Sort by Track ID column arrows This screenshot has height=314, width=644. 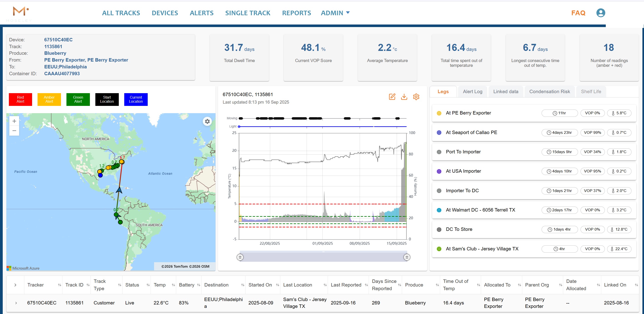pos(88,285)
